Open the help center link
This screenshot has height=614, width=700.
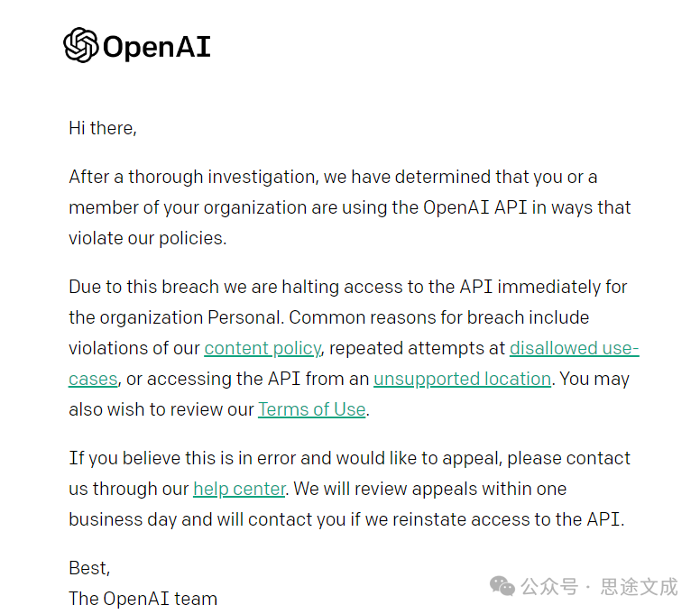(239, 489)
